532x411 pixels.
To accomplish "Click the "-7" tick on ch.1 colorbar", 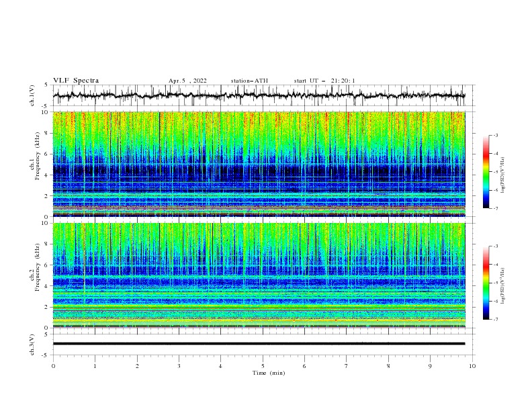I will (496, 208).
